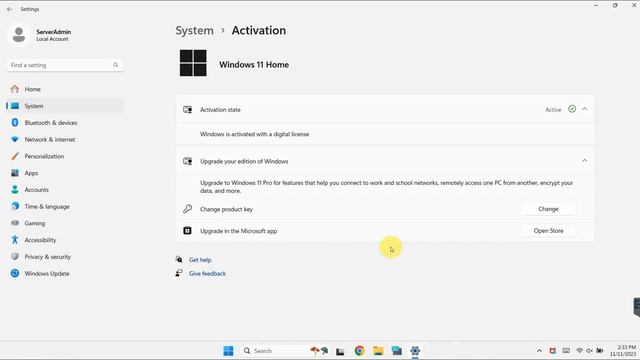Screen dimensions: 640x360
Task: Open the Give feedback link
Action: 207,273
